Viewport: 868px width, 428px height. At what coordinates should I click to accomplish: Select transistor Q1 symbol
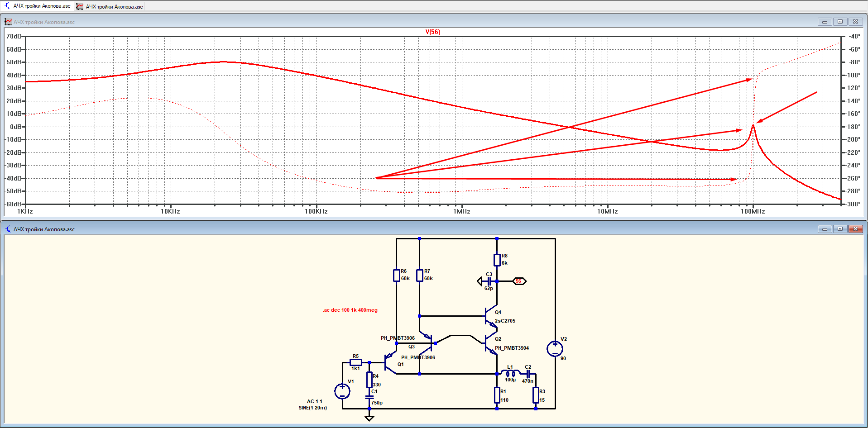click(x=390, y=363)
